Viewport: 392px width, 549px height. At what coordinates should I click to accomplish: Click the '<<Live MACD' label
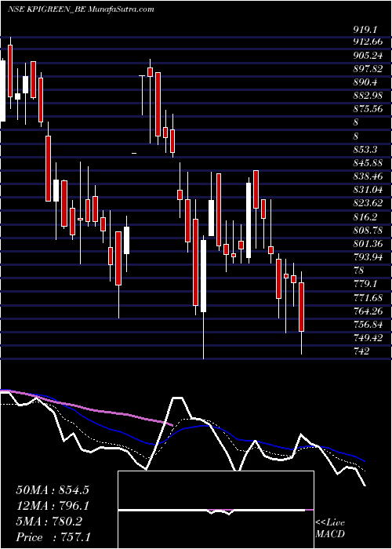(x=330, y=528)
